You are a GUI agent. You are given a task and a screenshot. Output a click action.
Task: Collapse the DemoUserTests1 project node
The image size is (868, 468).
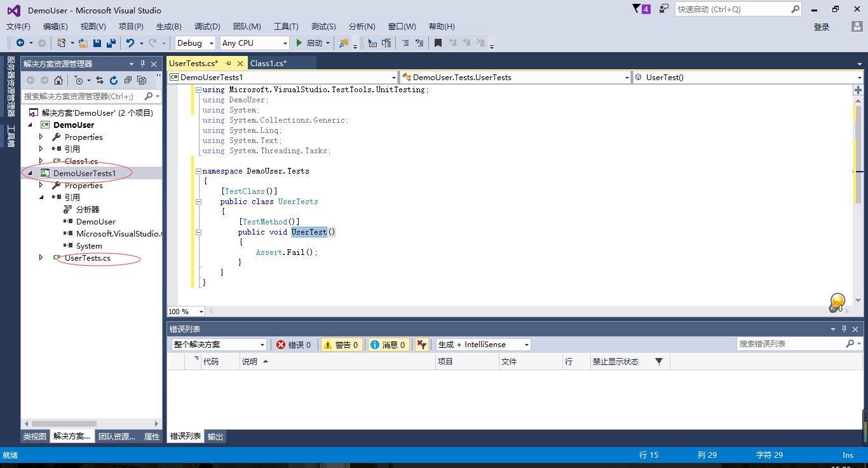tap(30, 173)
